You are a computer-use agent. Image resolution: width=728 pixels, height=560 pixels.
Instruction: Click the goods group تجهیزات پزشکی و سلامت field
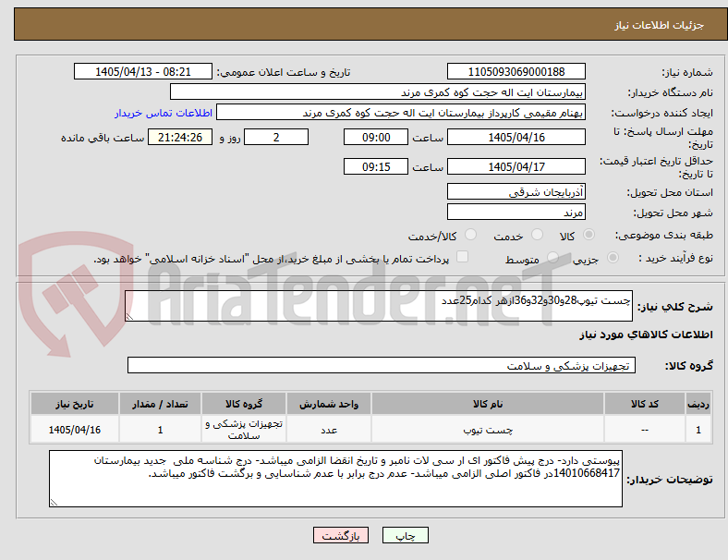coord(382,365)
